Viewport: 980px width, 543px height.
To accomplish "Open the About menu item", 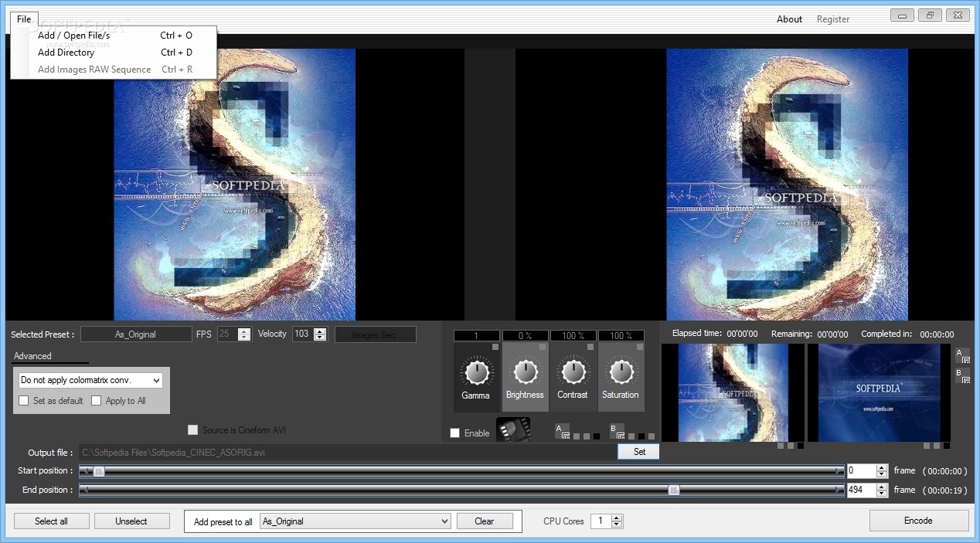I will [789, 19].
